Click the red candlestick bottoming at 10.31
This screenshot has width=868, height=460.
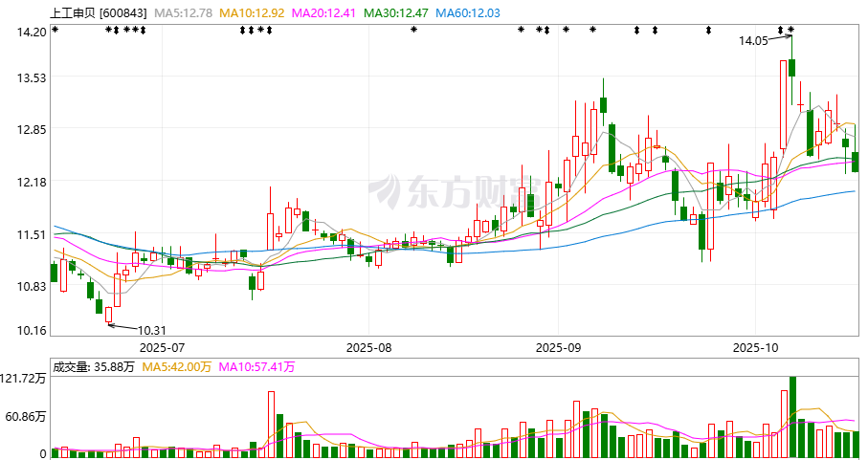[108, 316]
